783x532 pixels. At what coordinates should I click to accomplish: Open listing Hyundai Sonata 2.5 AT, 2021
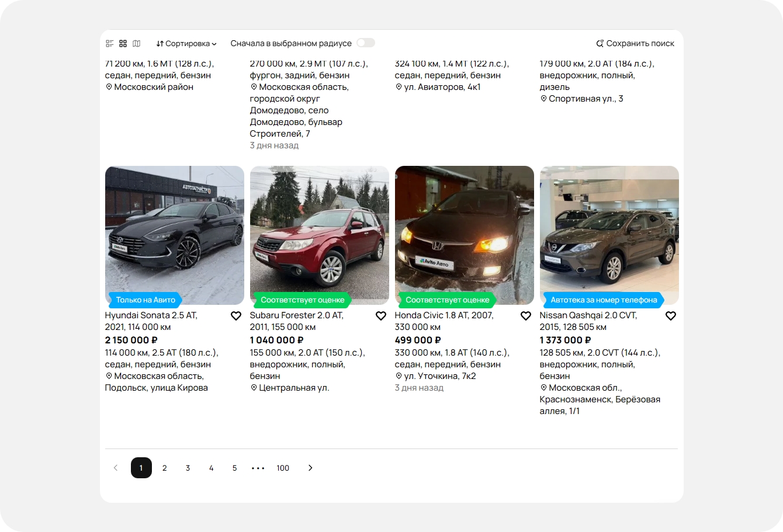[x=151, y=321]
